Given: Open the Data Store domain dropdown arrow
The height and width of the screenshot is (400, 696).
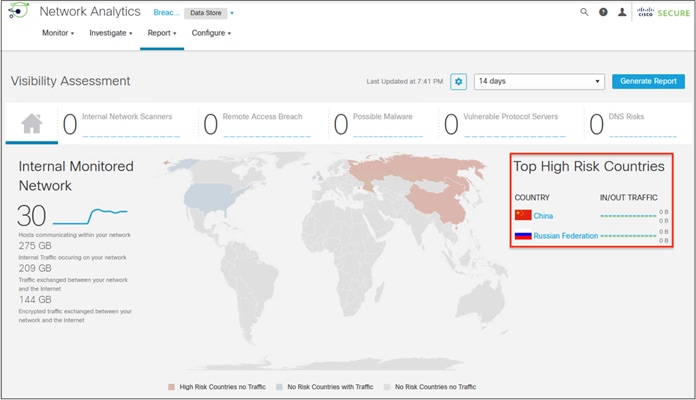Looking at the screenshot, I should pyautogui.click(x=232, y=13).
